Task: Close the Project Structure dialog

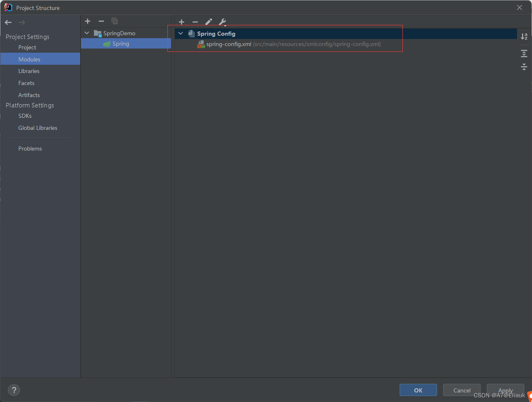Action: click(x=520, y=7)
